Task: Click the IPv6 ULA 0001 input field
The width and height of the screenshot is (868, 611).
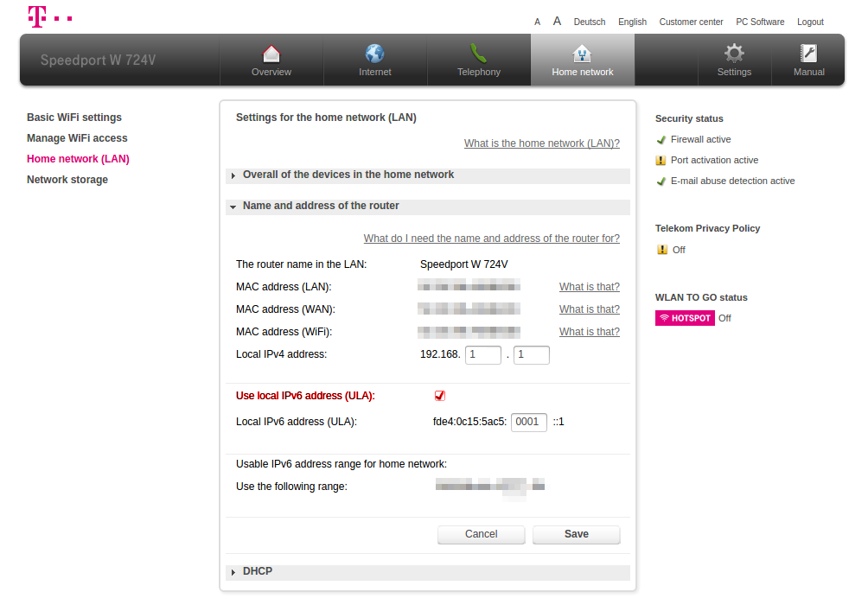Action: coord(528,422)
